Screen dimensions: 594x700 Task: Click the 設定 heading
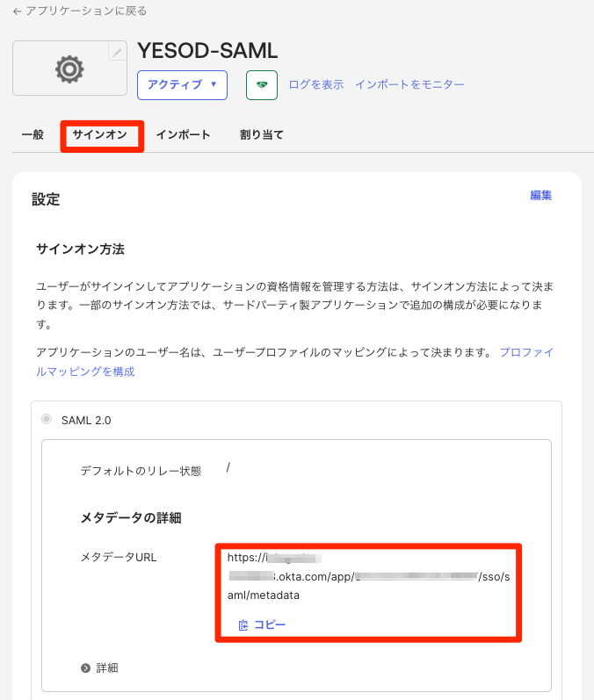point(46,199)
